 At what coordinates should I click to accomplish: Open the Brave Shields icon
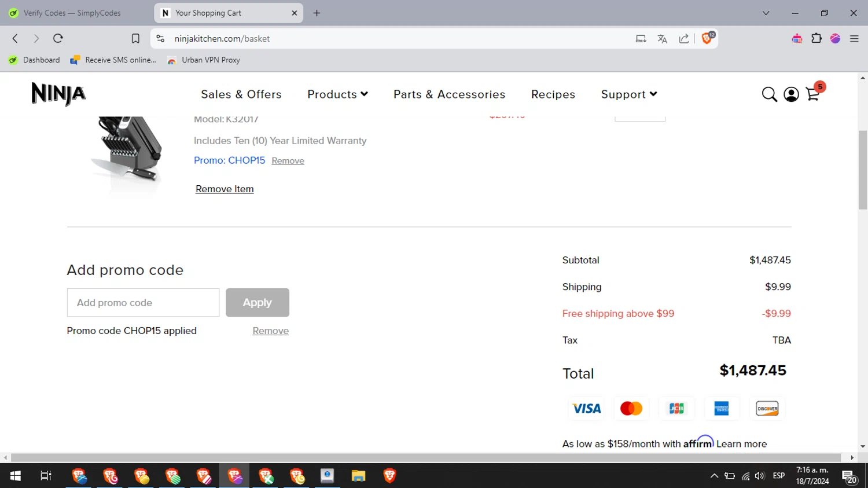click(708, 38)
